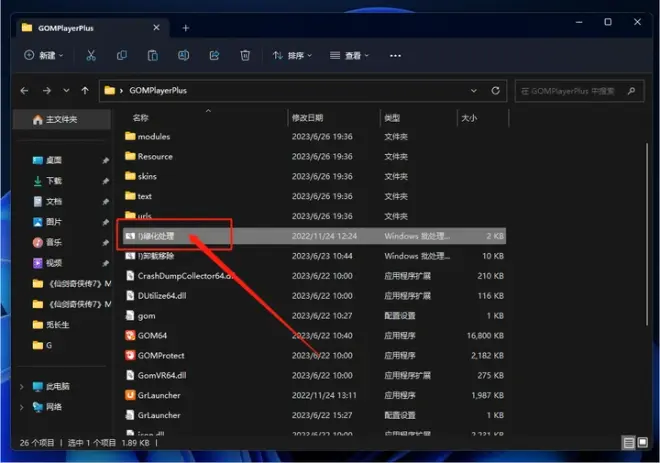Image resolution: width=660 pixels, height=463 pixels.
Task: Open the 新建 (New) dropdown
Action: point(44,56)
